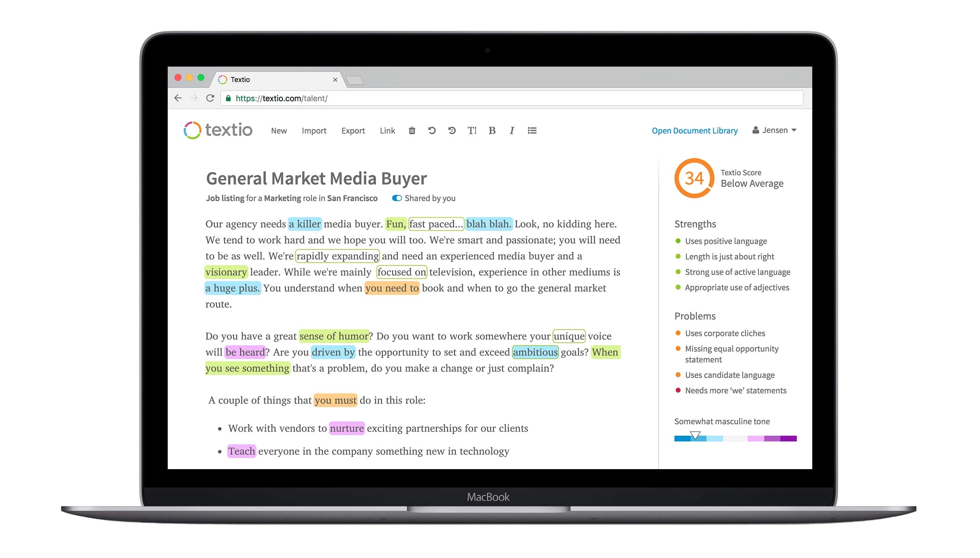Click 'Uses positive language' strength

726,241
